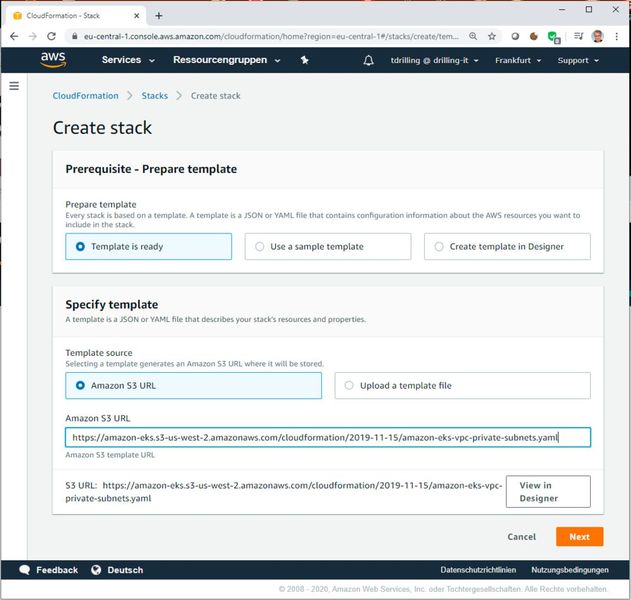Screen dimensions: 631x600
Task: Click the Create stack breadcrumb text
Action: (x=216, y=96)
